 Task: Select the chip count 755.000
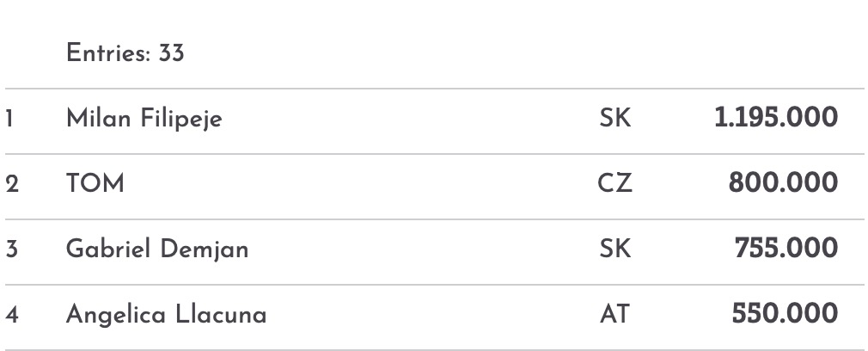click(785, 249)
